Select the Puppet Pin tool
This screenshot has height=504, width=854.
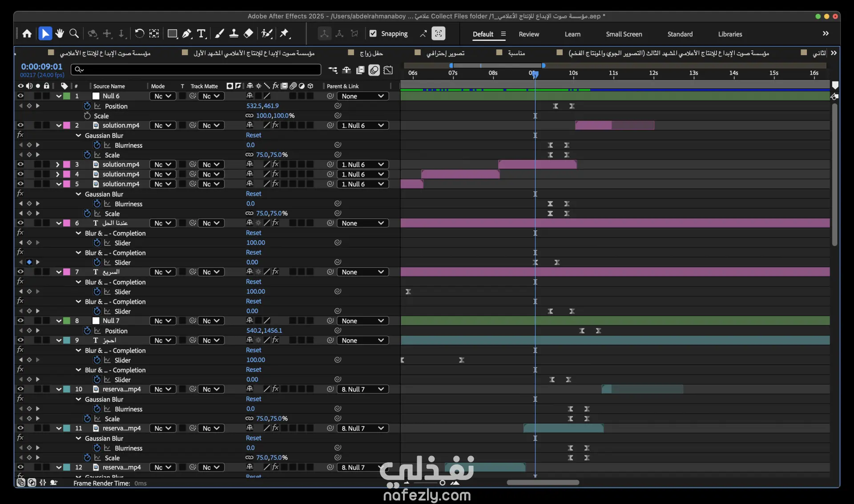pos(285,34)
